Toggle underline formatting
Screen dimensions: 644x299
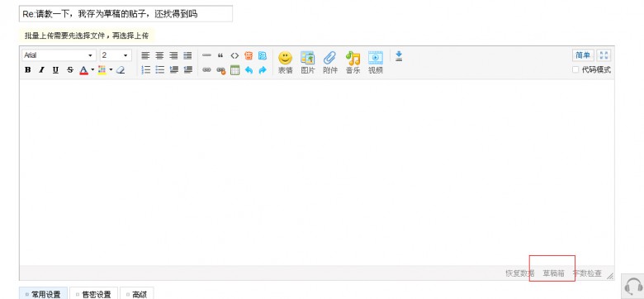click(x=55, y=70)
